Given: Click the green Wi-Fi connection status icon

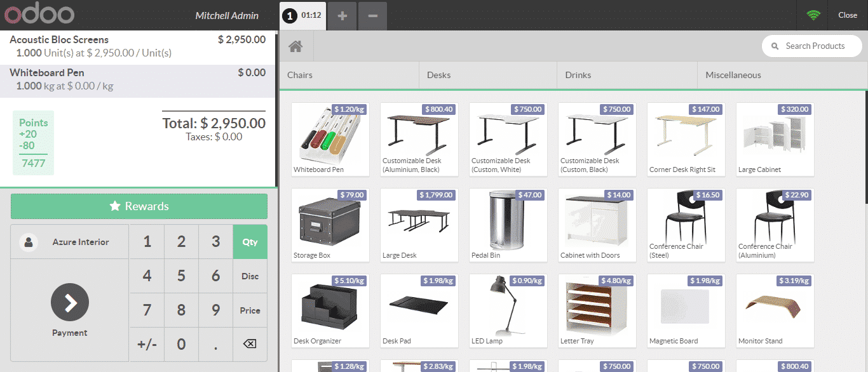Looking at the screenshot, I should click(813, 15).
